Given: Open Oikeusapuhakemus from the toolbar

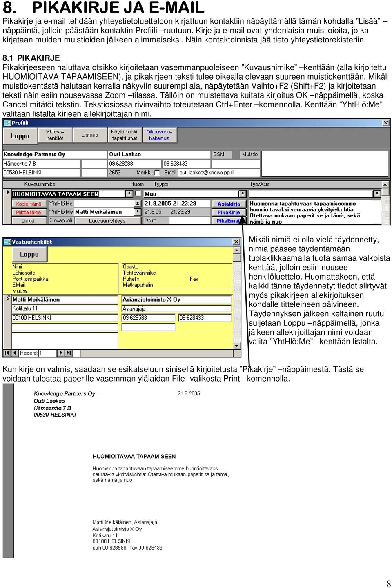Looking at the screenshot, I should pos(159,135).
